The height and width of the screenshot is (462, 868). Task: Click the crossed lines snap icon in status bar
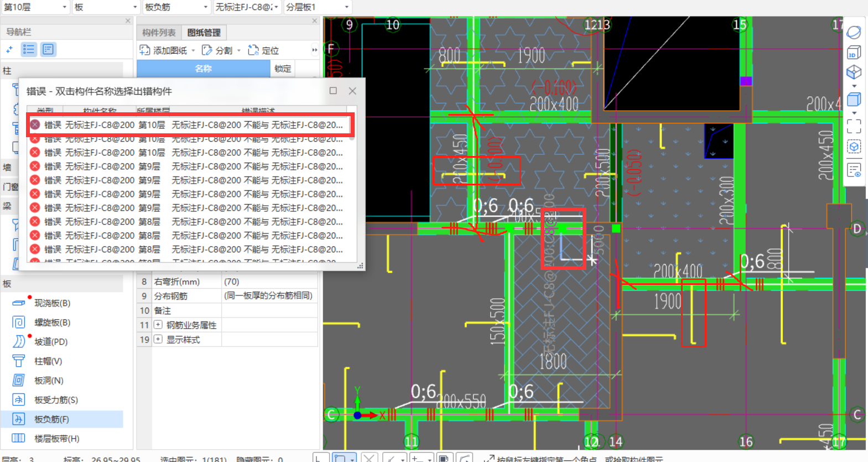[369, 457]
